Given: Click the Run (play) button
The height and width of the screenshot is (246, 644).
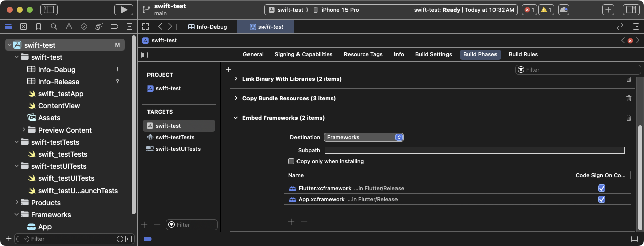Looking at the screenshot, I should [123, 10].
